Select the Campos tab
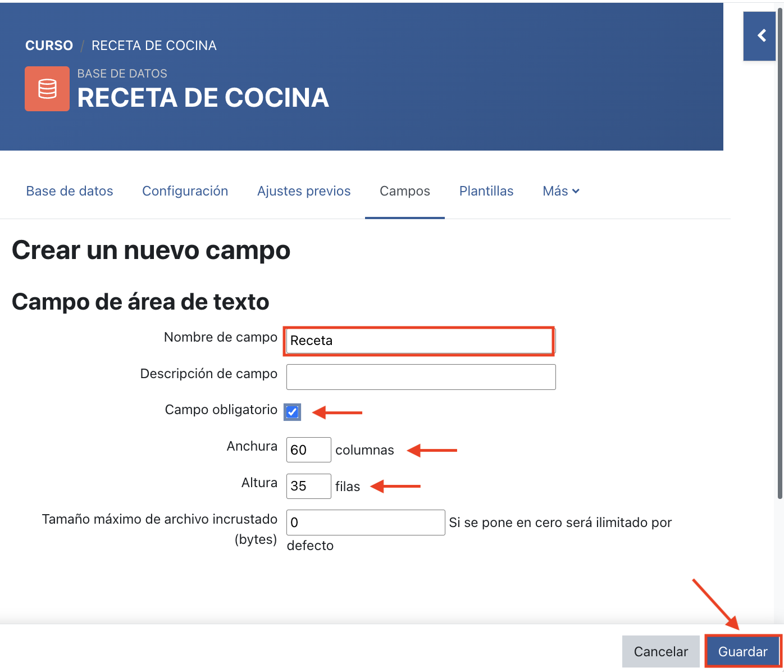Screen dimensions: 784x672 (405, 191)
